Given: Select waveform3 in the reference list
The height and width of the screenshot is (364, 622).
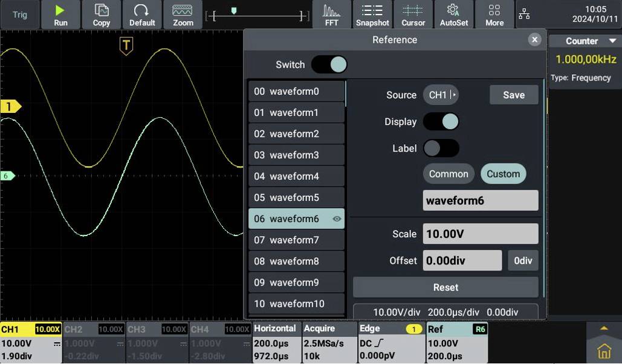Looking at the screenshot, I should (296, 155).
